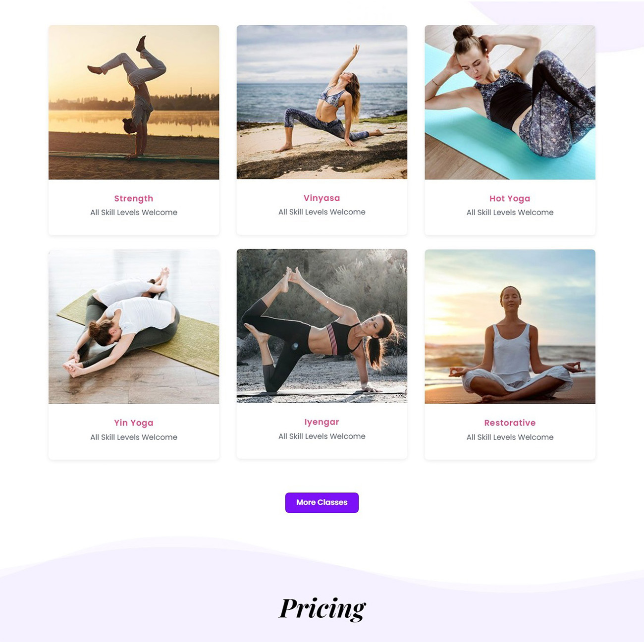Screen dimensions: 644x644
Task: Open the Yin Yoga class photo
Action: point(134,326)
